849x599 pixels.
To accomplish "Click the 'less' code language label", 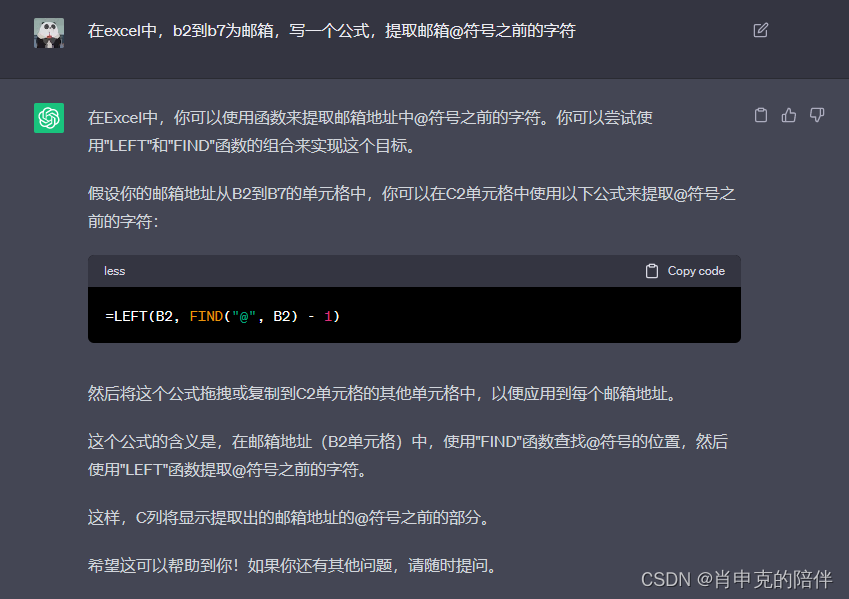I will pyautogui.click(x=114, y=271).
